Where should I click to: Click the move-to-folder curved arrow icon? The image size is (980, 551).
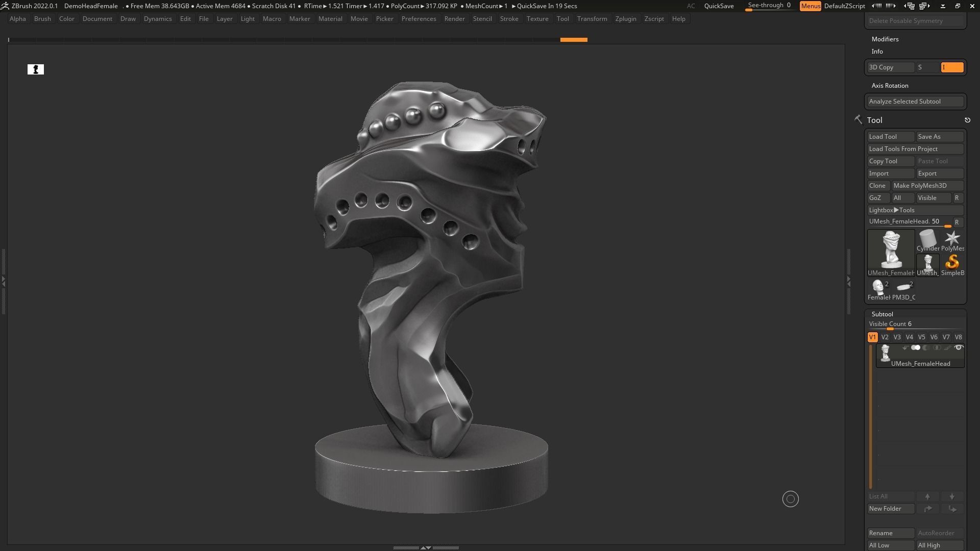pyautogui.click(x=927, y=509)
